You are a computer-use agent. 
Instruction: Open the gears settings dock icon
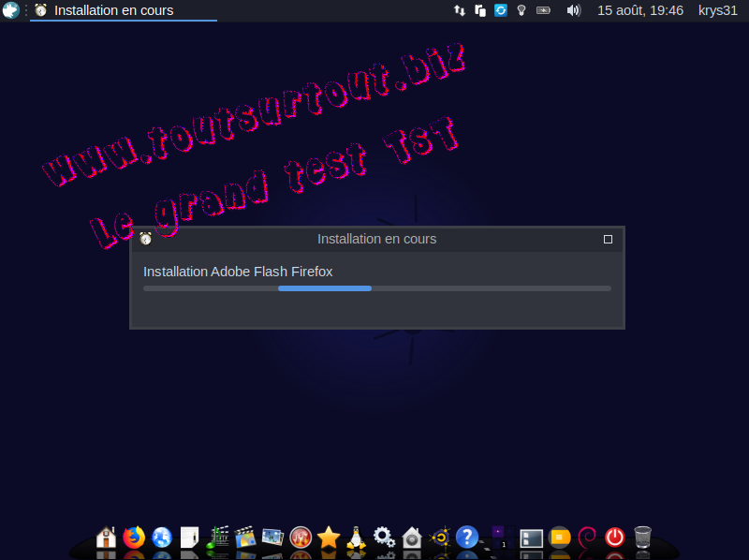click(384, 538)
